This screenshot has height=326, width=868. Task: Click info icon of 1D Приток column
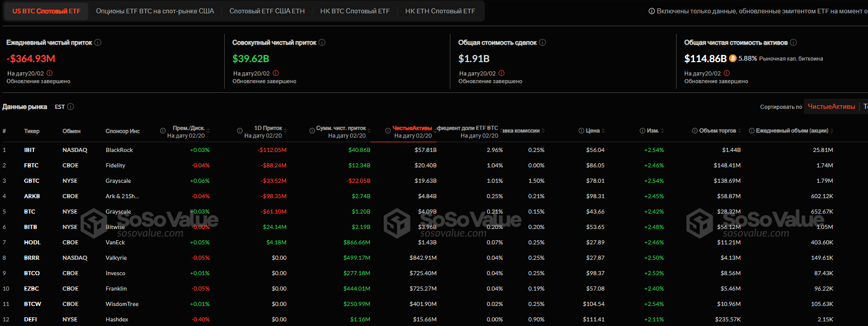point(240,131)
